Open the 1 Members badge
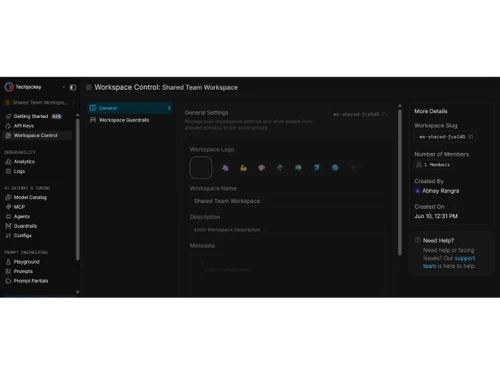This screenshot has height=375, width=500. coord(434,165)
